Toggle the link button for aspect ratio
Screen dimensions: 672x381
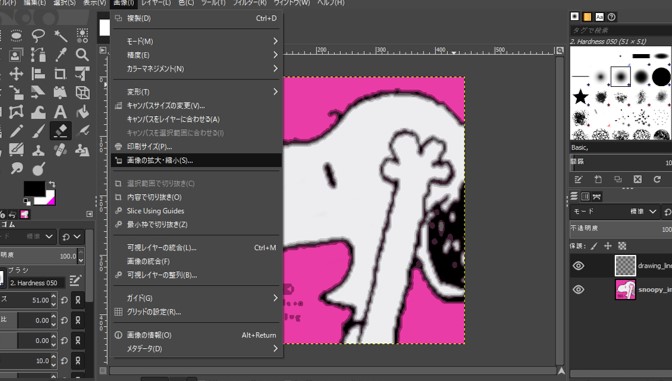pyautogui.click(x=78, y=320)
